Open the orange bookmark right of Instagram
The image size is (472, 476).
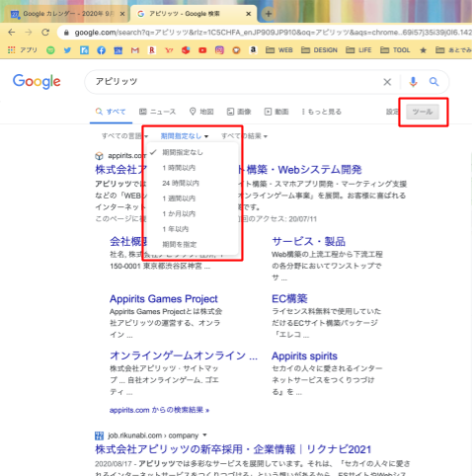click(236, 50)
